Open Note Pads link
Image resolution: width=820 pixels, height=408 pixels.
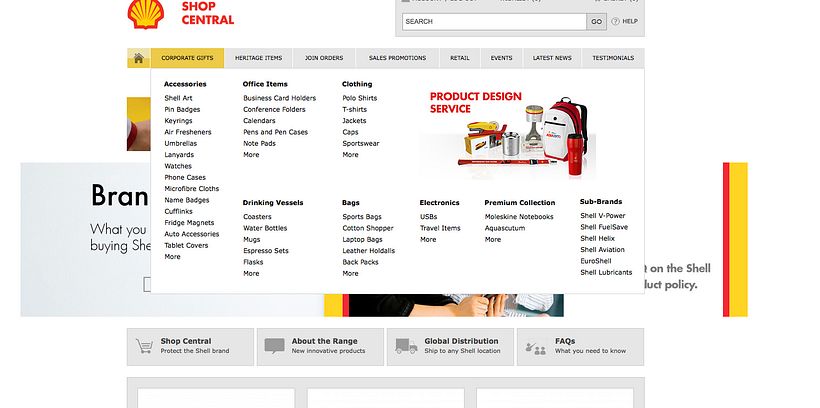click(x=259, y=143)
